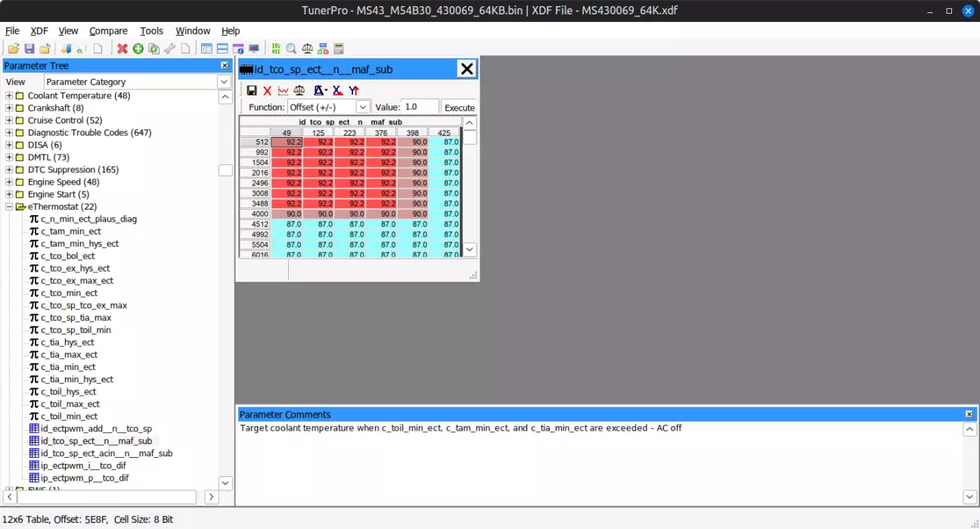
Task: Click the green plus add item icon
Action: 138,49
